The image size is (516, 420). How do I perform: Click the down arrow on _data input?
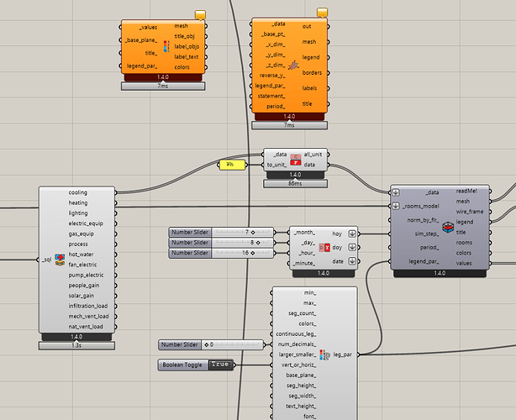396,192
